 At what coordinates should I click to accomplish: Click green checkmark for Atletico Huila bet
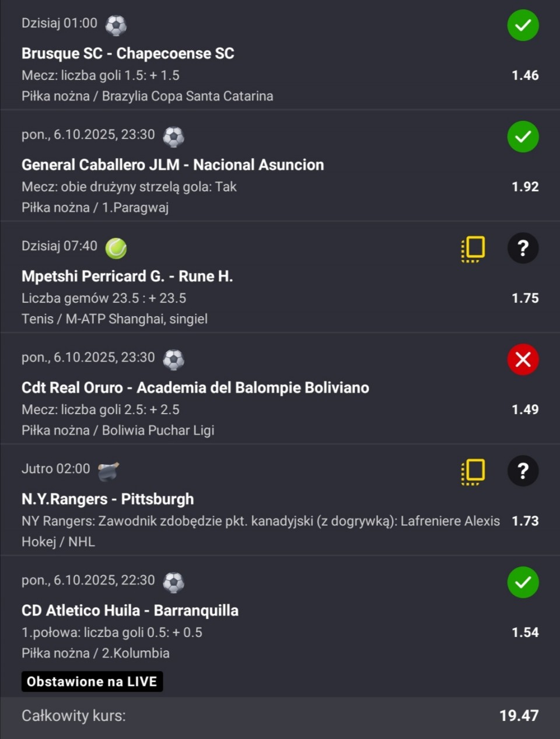523,583
